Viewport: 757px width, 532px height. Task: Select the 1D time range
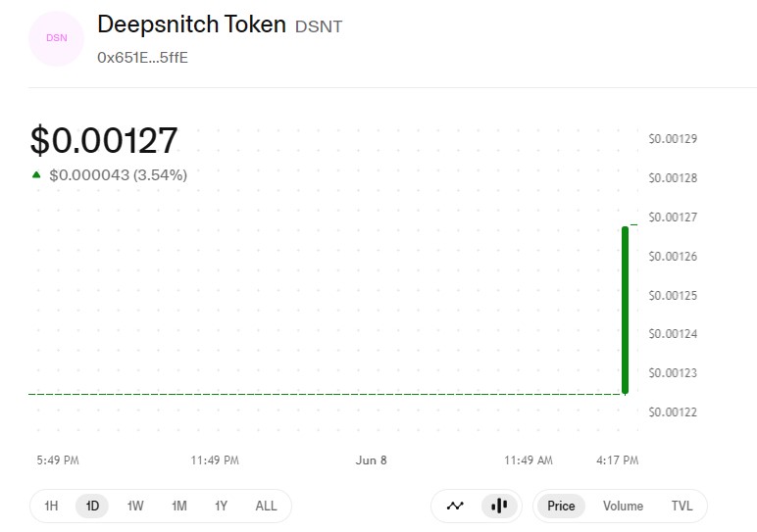(x=92, y=506)
